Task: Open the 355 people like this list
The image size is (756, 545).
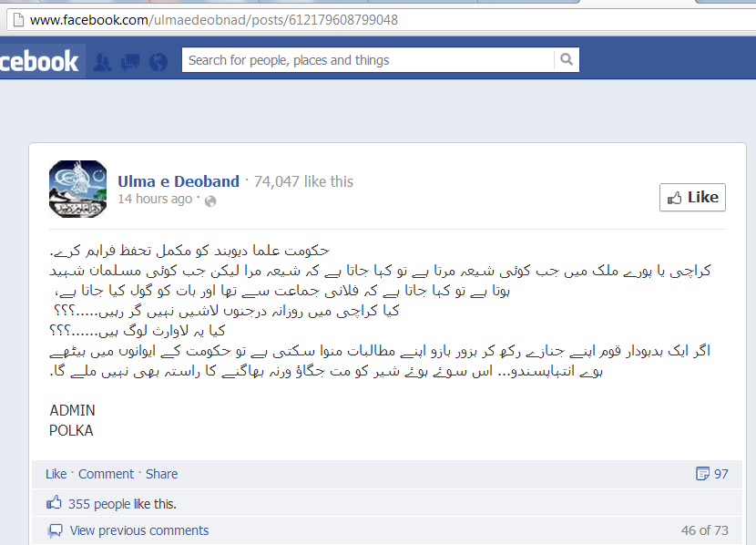Action: click(x=99, y=504)
